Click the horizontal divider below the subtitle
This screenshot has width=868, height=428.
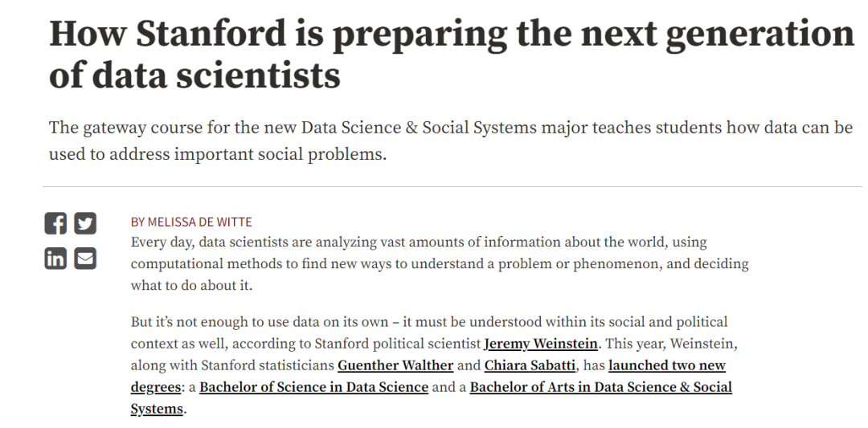[452, 187]
